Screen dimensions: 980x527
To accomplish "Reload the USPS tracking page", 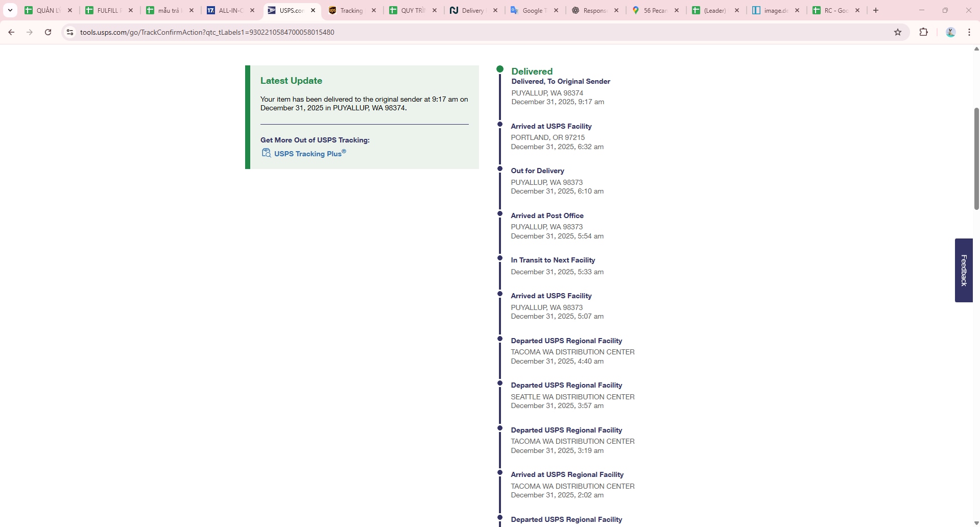I will pyautogui.click(x=48, y=32).
